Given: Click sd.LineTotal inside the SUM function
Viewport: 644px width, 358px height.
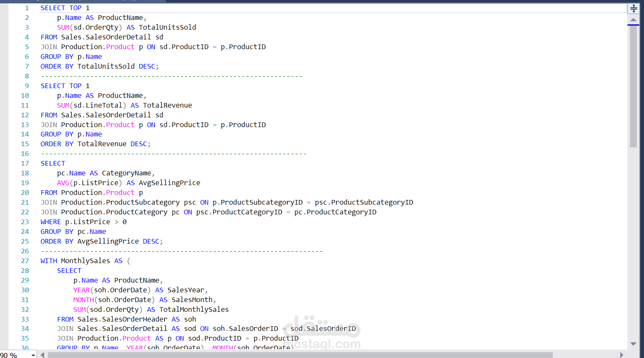Looking at the screenshot, I should click(98, 105).
